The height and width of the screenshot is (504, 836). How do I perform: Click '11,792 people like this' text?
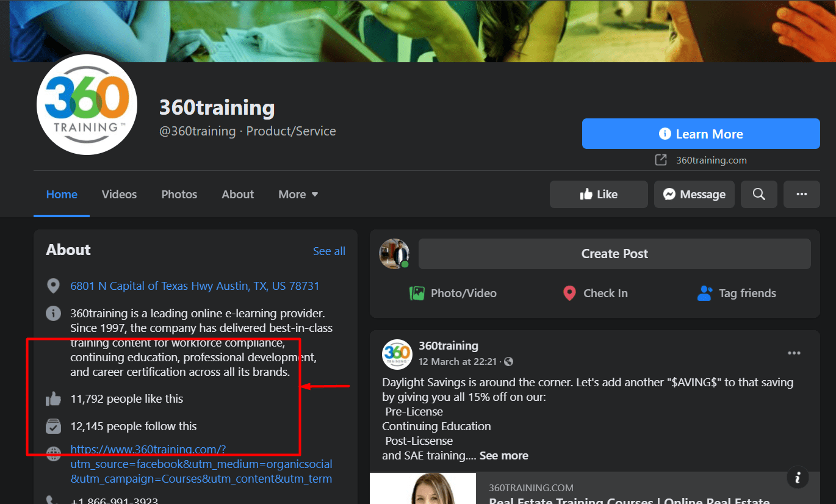coord(127,399)
